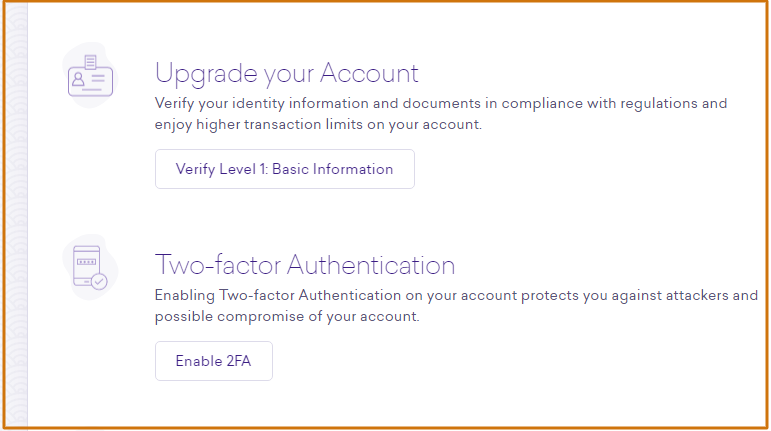Click the person silhouette inside the ID card icon
Viewport: 771px width, 431px height.
(x=78, y=79)
